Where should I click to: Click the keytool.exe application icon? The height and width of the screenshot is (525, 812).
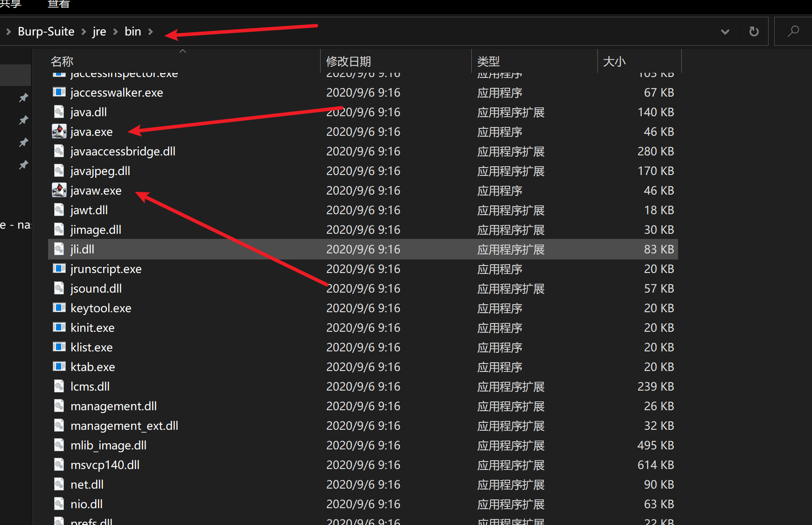coord(59,308)
